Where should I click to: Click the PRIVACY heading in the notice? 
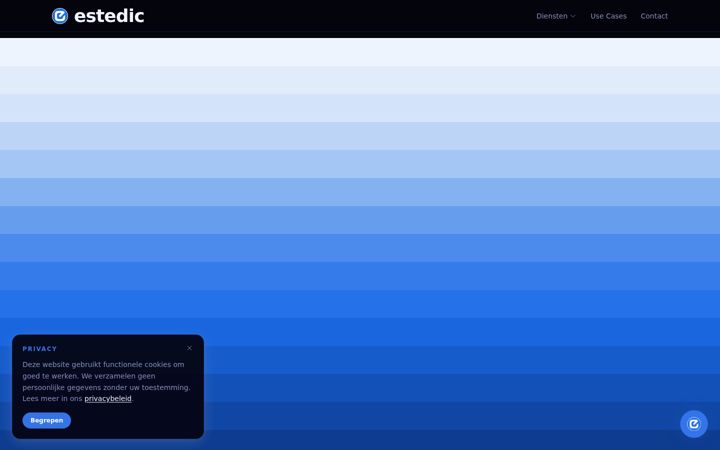[x=39, y=349]
